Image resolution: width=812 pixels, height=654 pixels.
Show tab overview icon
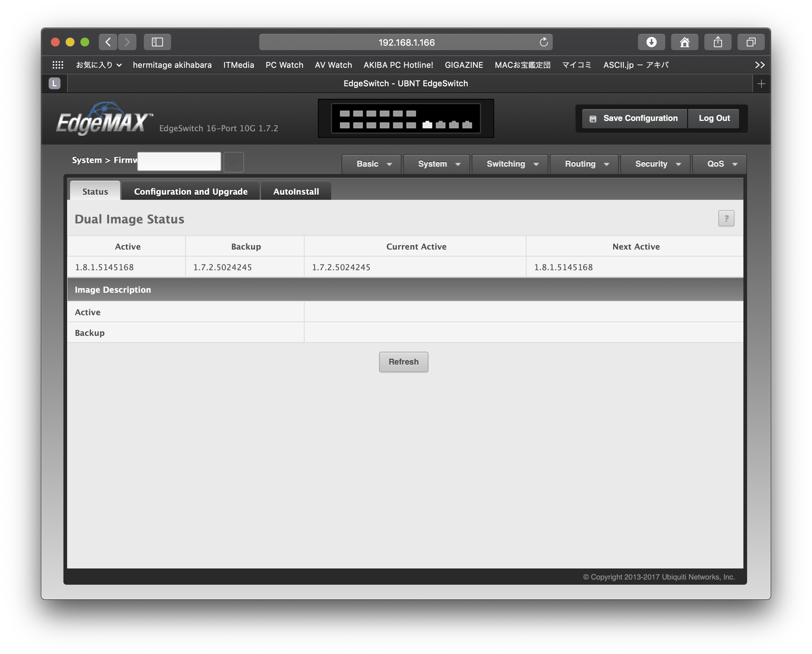[x=750, y=42]
